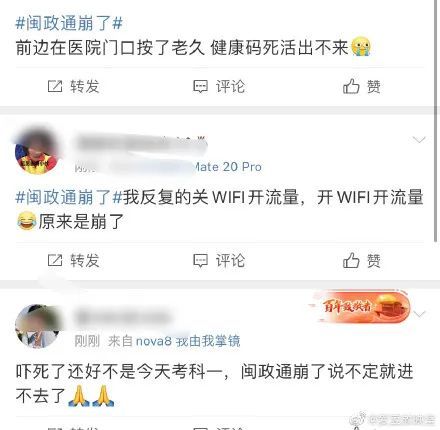Like the hospital health code post
Viewport: 440px width, 430px height.
362,87
